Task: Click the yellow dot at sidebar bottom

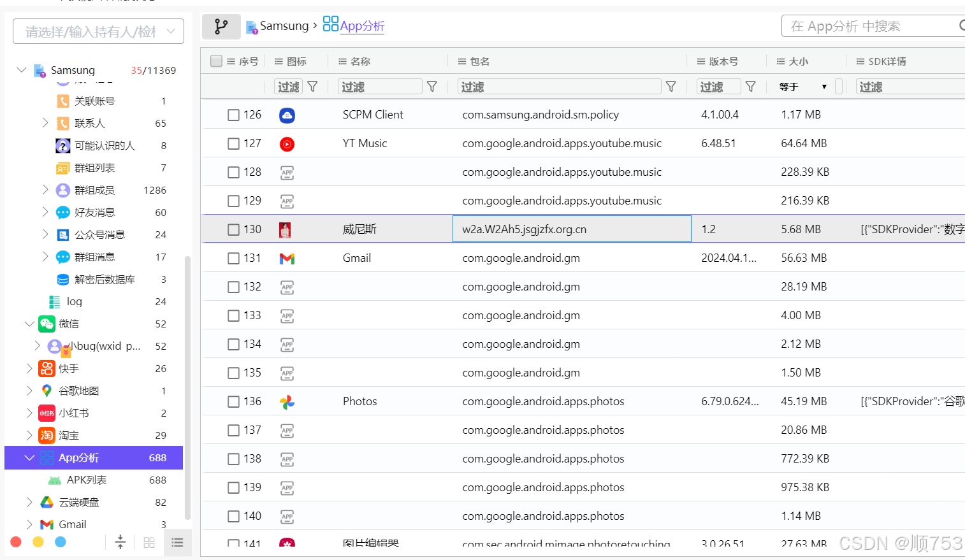Action: [x=38, y=542]
